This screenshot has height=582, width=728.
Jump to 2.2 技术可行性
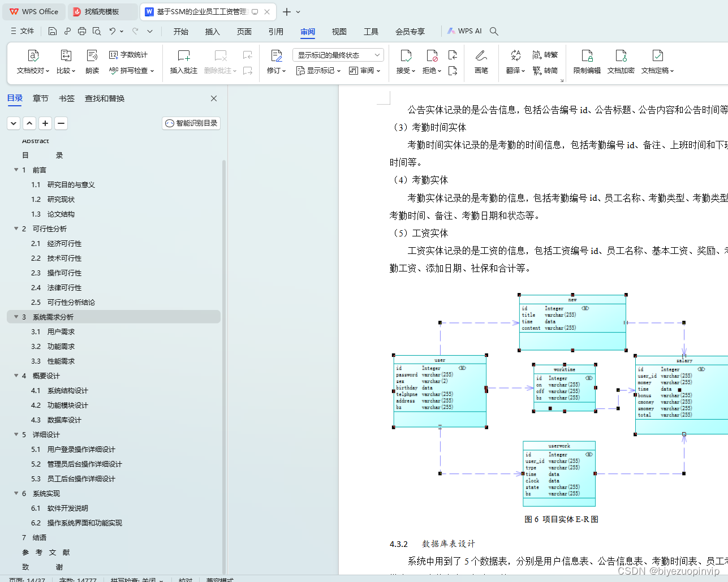56,258
